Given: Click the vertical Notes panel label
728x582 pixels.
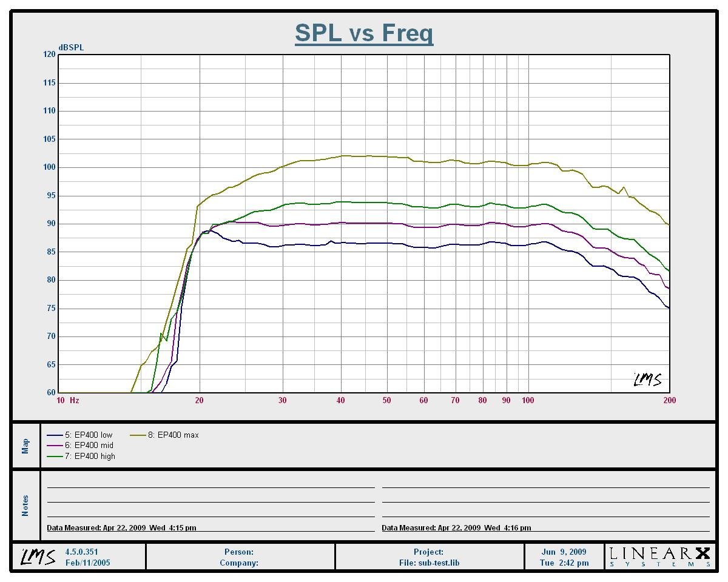Looking at the screenshot, I should click(25, 506).
